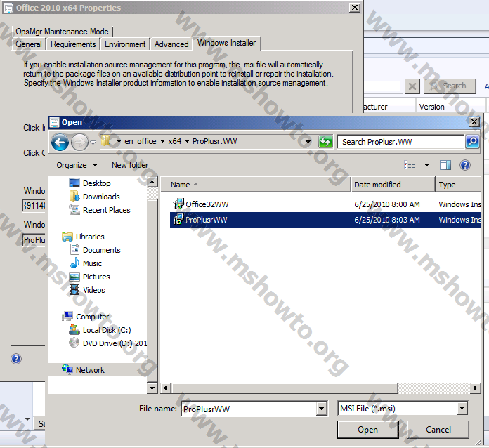Click the ProPlusrWW installer icon
This screenshot has height=448, width=489.
178,220
